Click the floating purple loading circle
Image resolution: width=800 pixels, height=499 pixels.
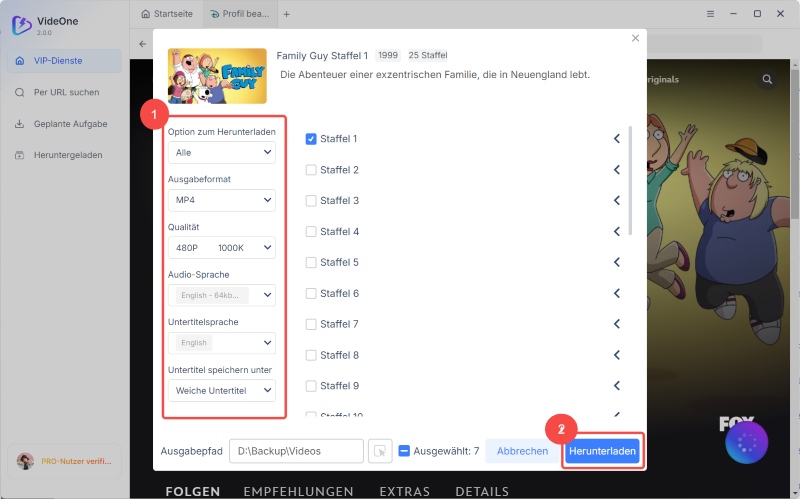(746, 442)
